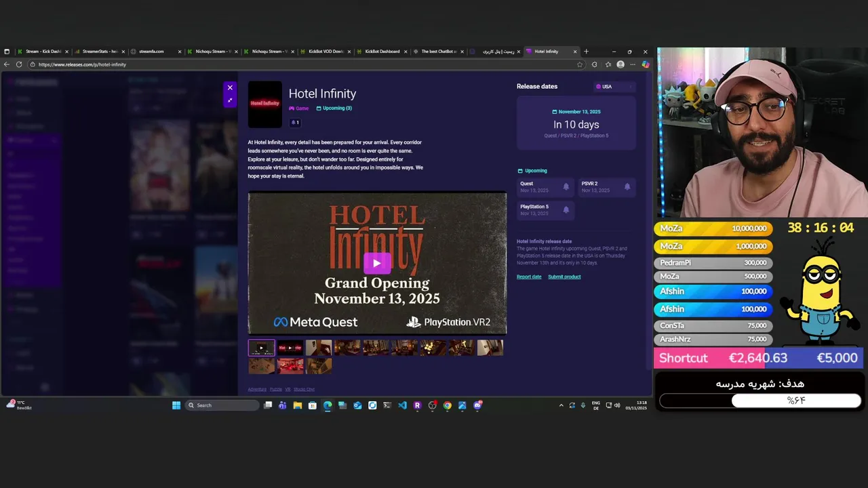The image size is (868, 488).
Task: Open Microsoft Teams from the taskbar
Action: [283, 405]
